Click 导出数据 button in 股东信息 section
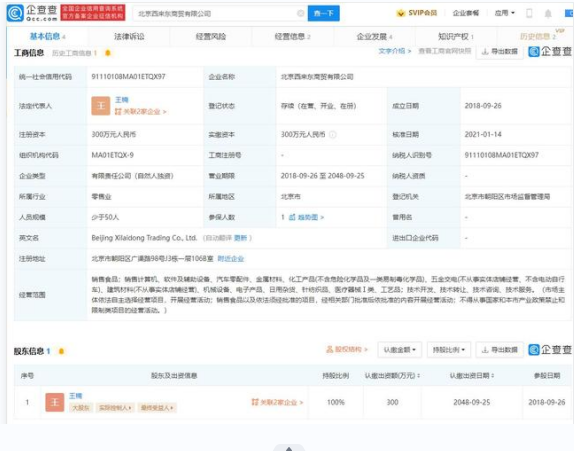Image resolution: width=574 pixels, height=451 pixels. pyautogui.click(x=499, y=350)
